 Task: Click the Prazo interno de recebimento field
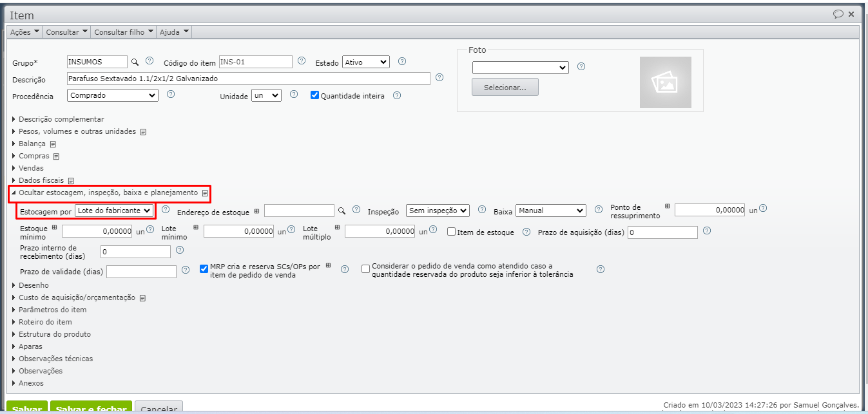point(135,252)
